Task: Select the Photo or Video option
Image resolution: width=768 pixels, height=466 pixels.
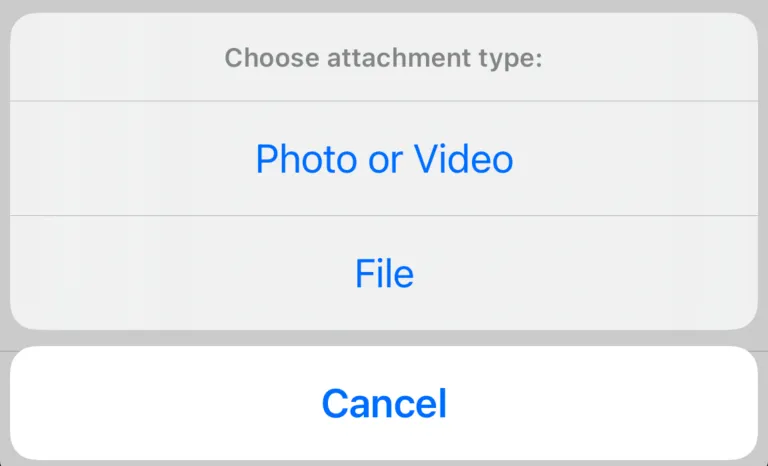Action: 384,159
